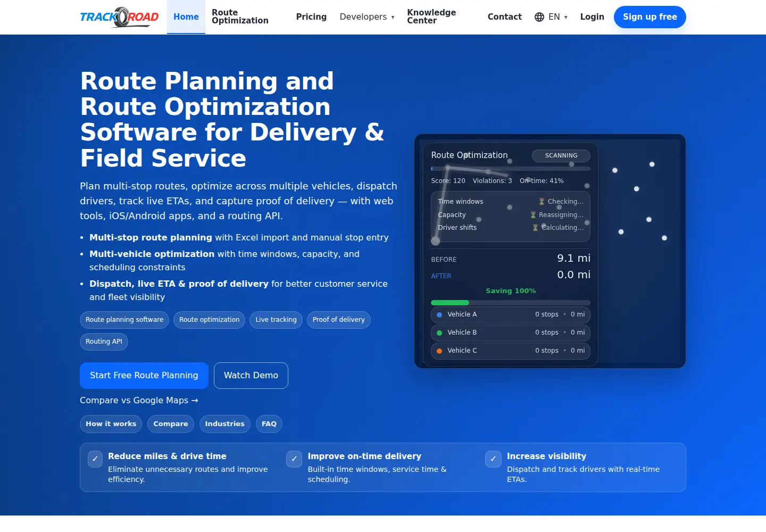
Task: Click the Live tracking tag
Action: (276, 320)
